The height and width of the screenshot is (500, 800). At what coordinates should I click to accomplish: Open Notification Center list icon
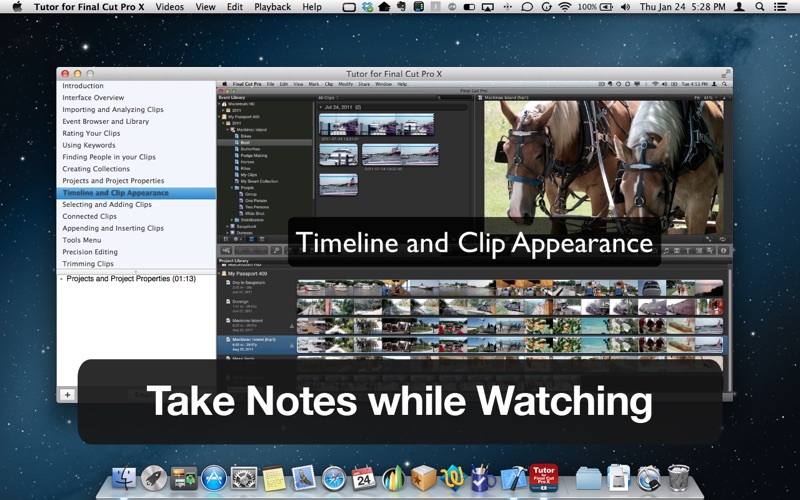pos(780,7)
